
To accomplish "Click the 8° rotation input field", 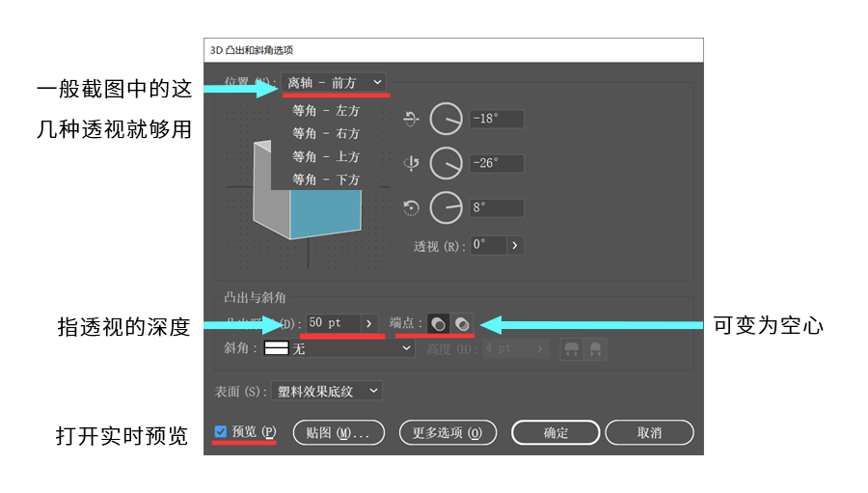I will tap(497, 208).
